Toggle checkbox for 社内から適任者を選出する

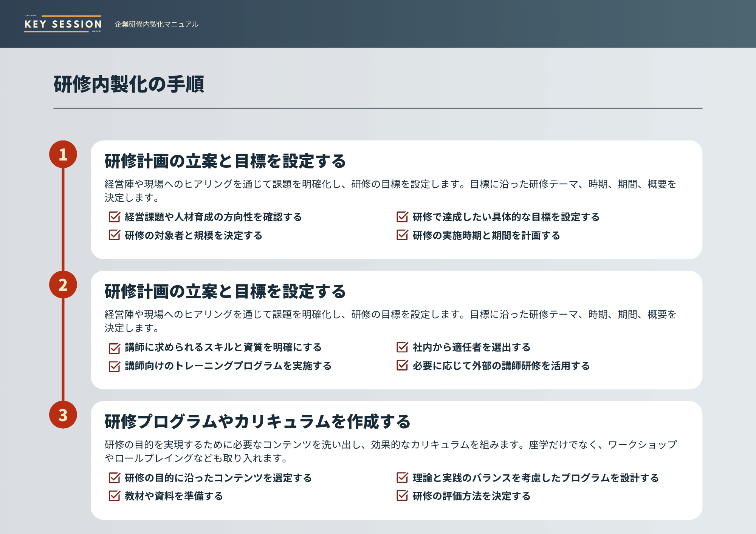pyautogui.click(x=402, y=347)
